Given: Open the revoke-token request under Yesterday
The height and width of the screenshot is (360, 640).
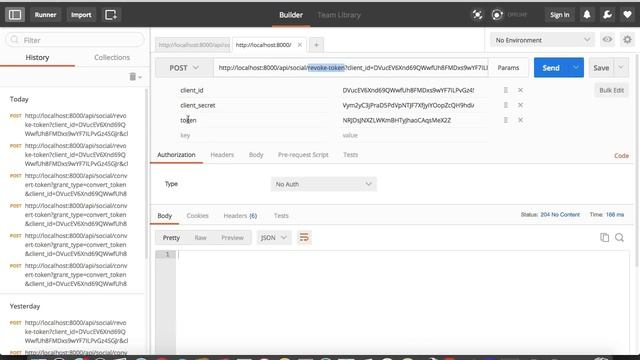Looking at the screenshot, I should [x=76, y=331].
